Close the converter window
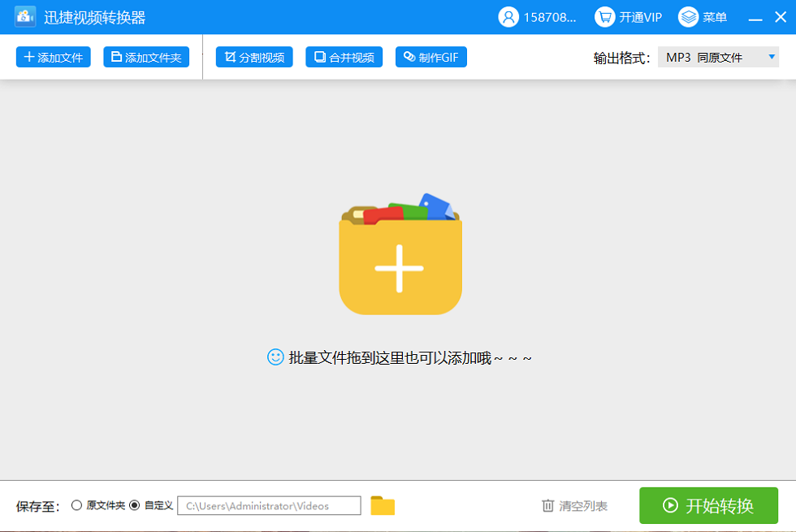This screenshot has height=532, width=796. point(781,17)
